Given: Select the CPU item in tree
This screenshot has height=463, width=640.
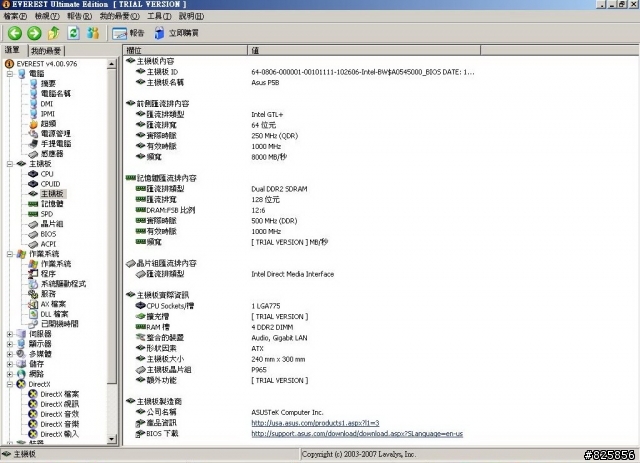Looking at the screenshot, I should point(47,174).
